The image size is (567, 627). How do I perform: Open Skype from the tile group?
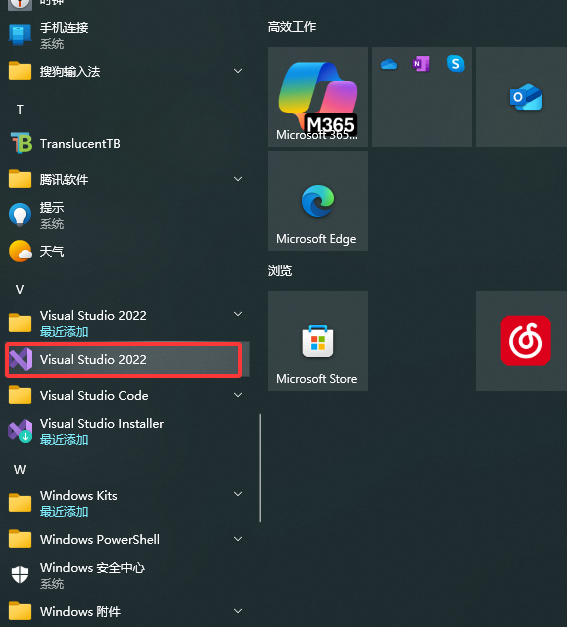click(455, 64)
